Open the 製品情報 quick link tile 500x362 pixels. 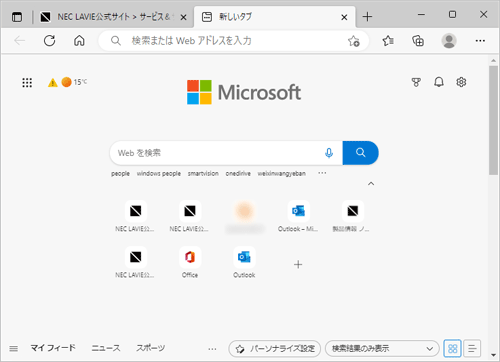click(x=352, y=217)
